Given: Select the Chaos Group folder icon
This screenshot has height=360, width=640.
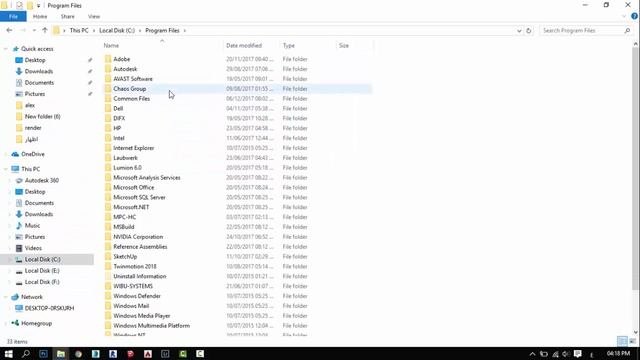Looking at the screenshot, I should (108, 89).
